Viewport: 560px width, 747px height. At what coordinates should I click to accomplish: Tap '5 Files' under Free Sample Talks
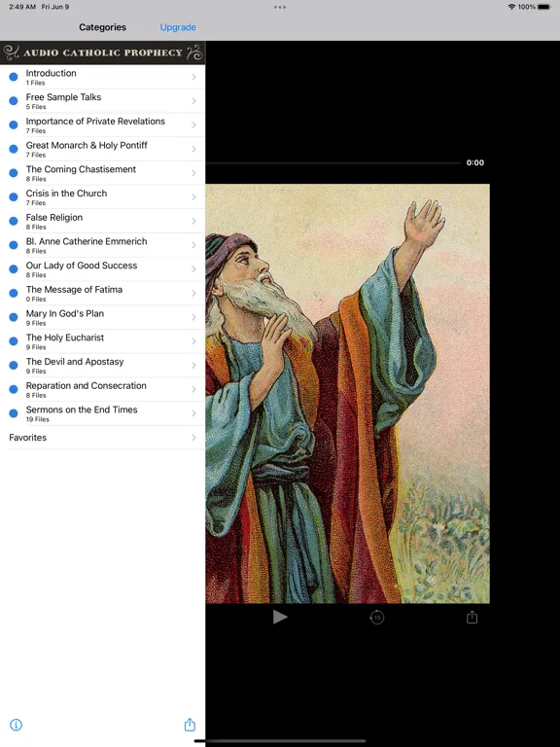coord(36,107)
